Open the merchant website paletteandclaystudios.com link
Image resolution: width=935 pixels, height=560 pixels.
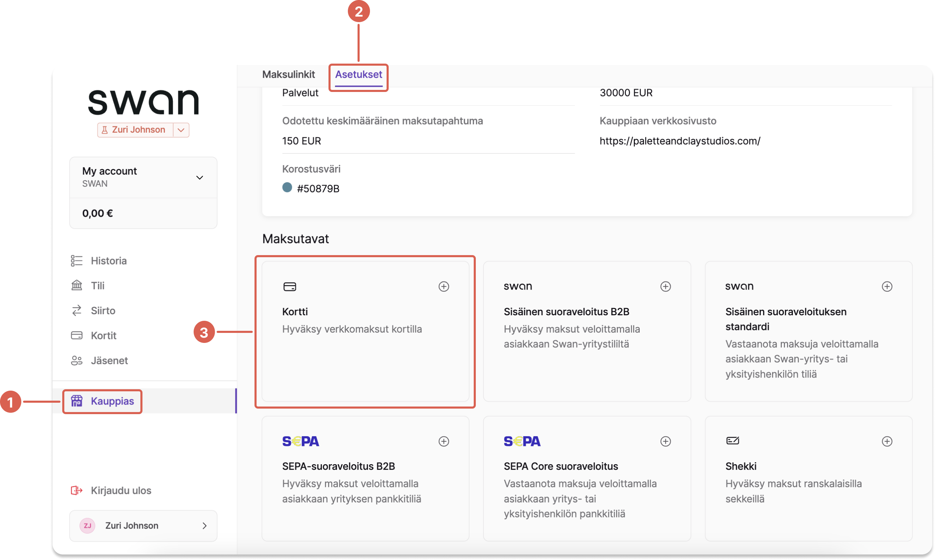tap(679, 141)
